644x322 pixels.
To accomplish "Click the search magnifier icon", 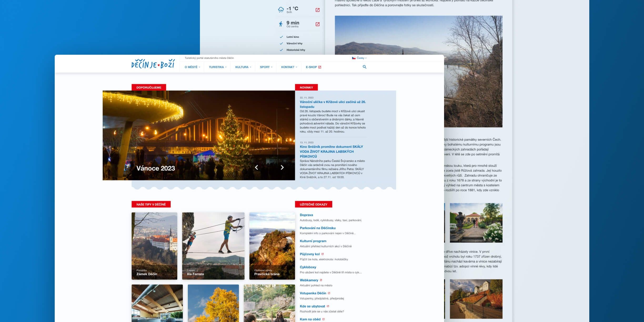I will click(364, 67).
